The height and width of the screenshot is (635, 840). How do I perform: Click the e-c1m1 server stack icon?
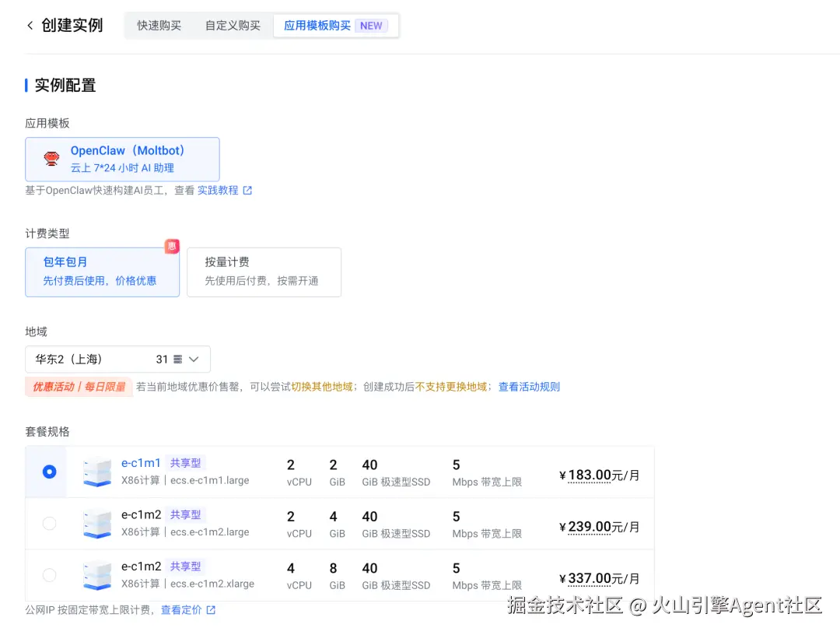(x=97, y=472)
